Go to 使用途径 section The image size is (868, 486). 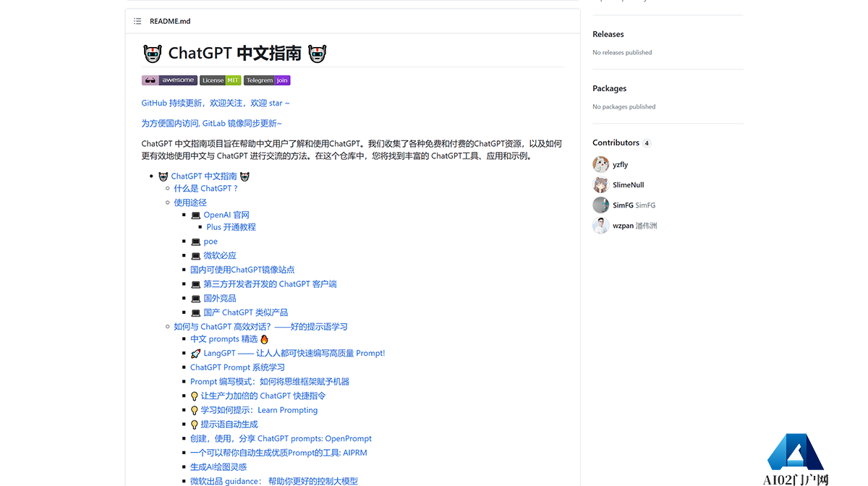(190, 202)
